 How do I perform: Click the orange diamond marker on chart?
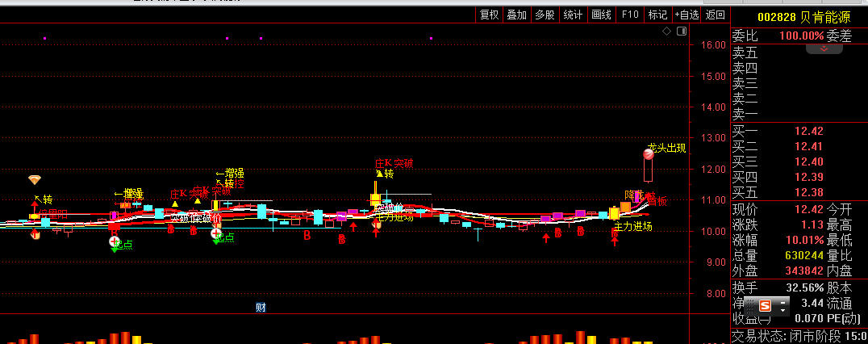coord(35,179)
